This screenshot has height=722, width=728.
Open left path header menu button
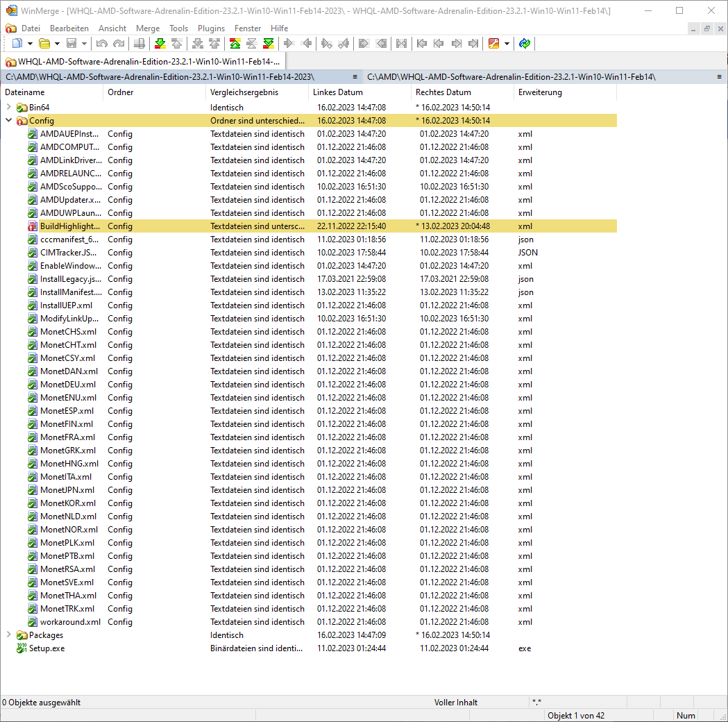pyautogui.click(x=355, y=77)
